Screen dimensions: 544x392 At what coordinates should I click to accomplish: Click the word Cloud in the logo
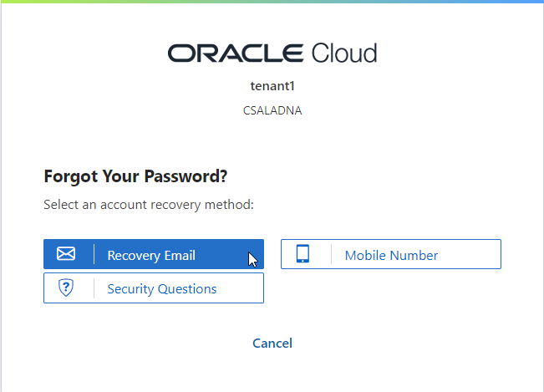click(343, 53)
